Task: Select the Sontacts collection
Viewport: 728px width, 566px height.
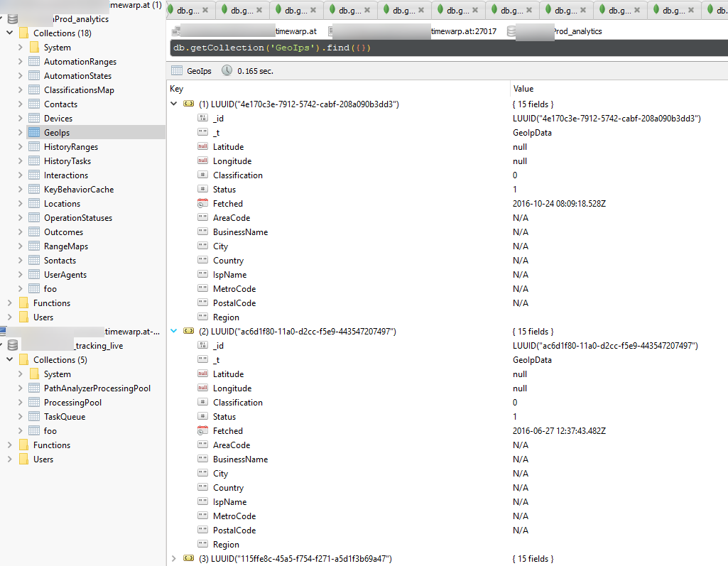Action: (x=60, y=260)
